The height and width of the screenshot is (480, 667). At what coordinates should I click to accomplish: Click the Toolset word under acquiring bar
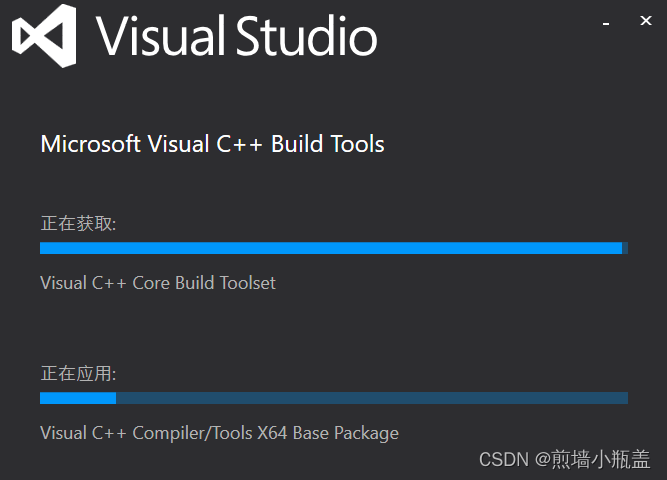(x=248, y=283)
